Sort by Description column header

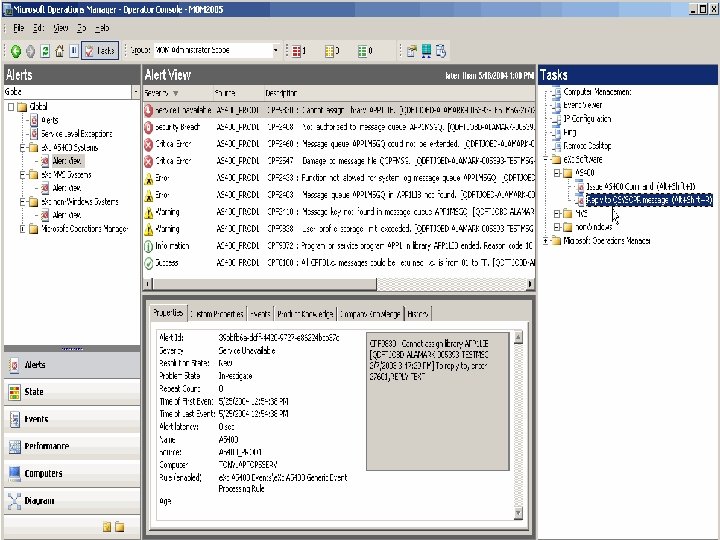pos(399,93)
